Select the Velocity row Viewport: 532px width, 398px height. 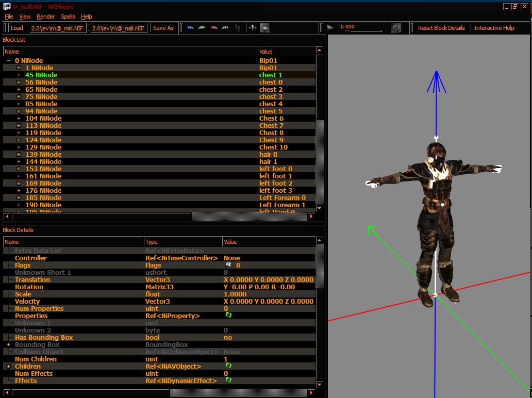[159, 301]
